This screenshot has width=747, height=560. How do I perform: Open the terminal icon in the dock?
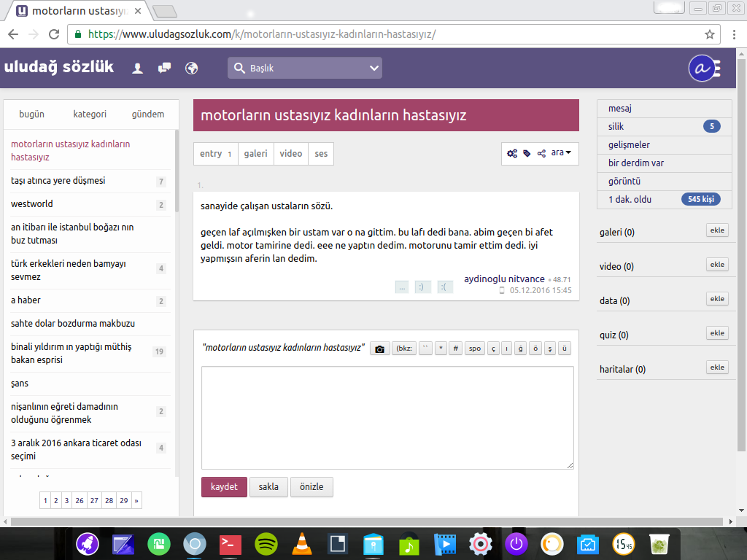click(x=230, y=544)
